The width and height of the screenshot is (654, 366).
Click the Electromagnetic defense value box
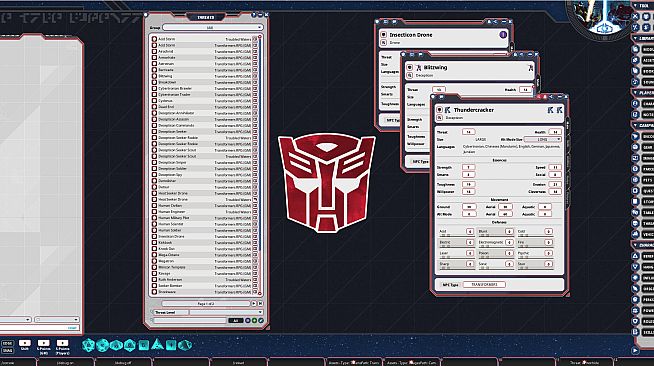point(509,242)
